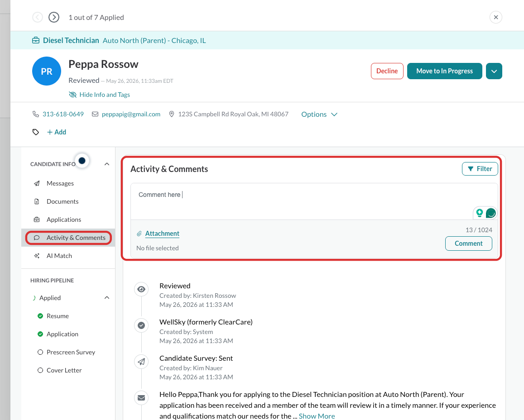Click the Documents file icon
Screen dimensions: 524x420
click(x=37, y=201)
